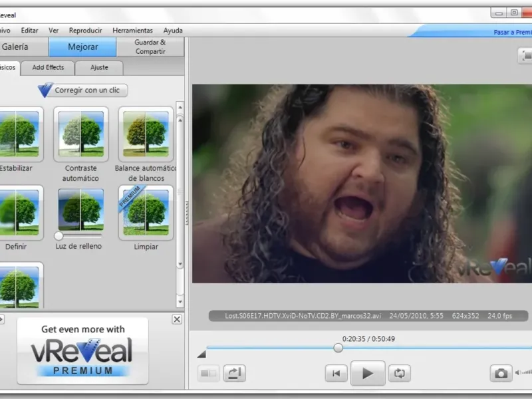Jump to start of video
Image resolution: width=532 pixels, height=399 pixels.
point(336,373)
